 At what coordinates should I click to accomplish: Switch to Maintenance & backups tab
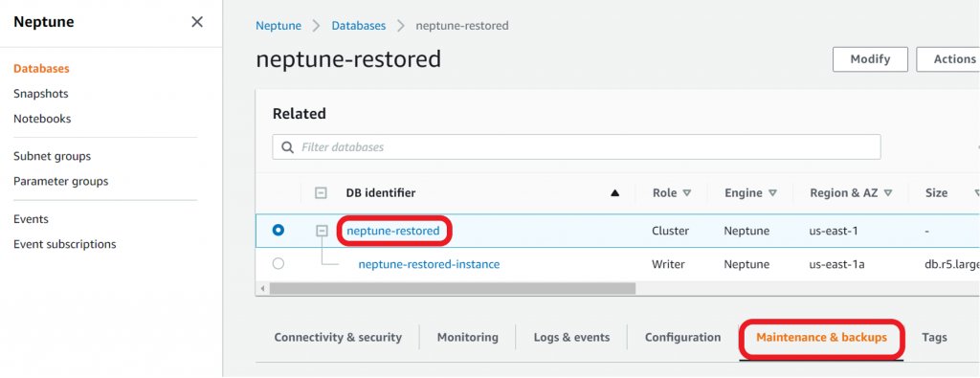(x=821, y=338)
